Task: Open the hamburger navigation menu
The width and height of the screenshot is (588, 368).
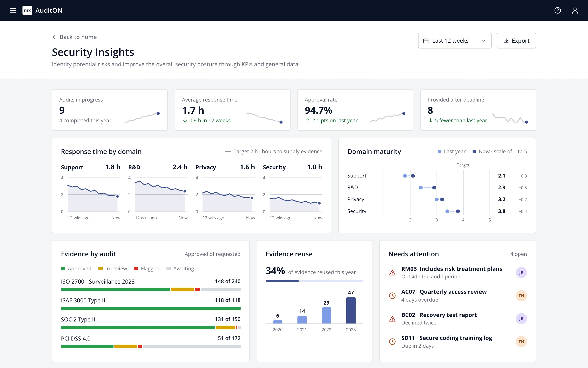Action: pyautogui.click(x=13, y=10)
